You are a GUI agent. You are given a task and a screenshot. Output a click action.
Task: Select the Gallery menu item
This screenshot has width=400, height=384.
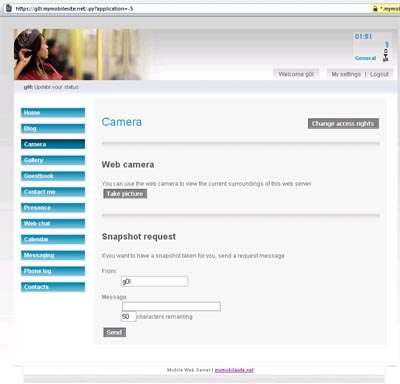click(x=53, y=160)
